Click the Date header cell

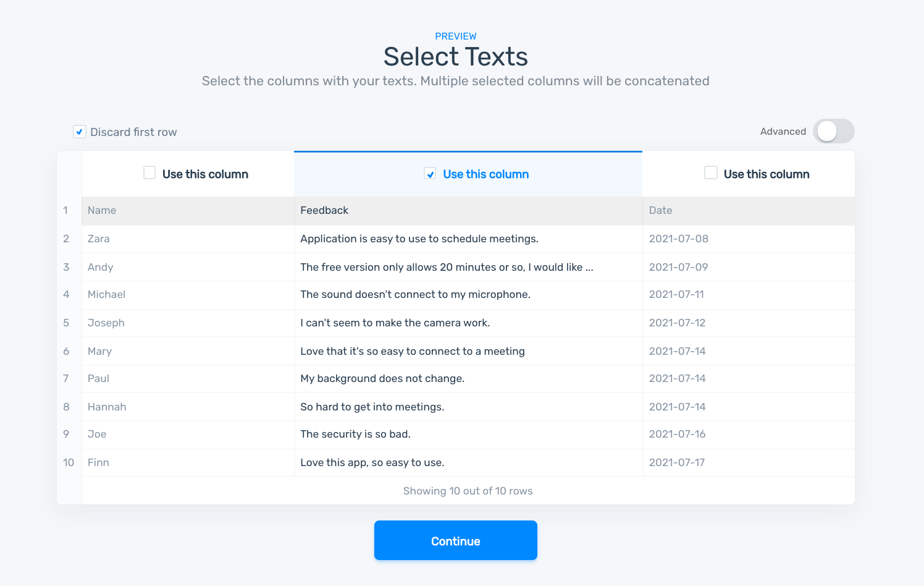(660, 210)
